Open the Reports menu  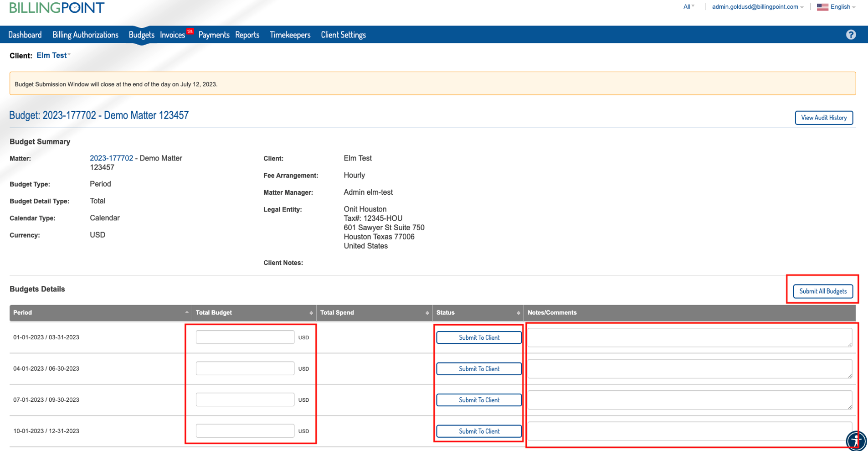coord(247,35)
